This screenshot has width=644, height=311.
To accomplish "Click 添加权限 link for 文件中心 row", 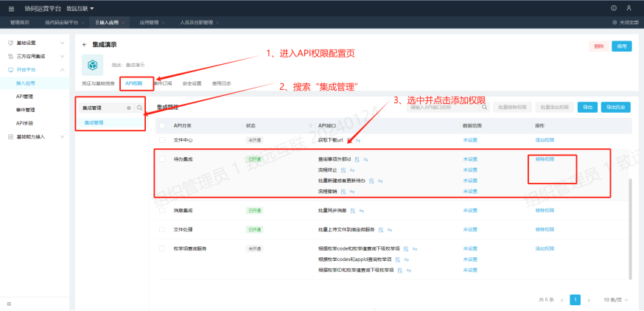I will pyautogui.click(x=545, y=139).
